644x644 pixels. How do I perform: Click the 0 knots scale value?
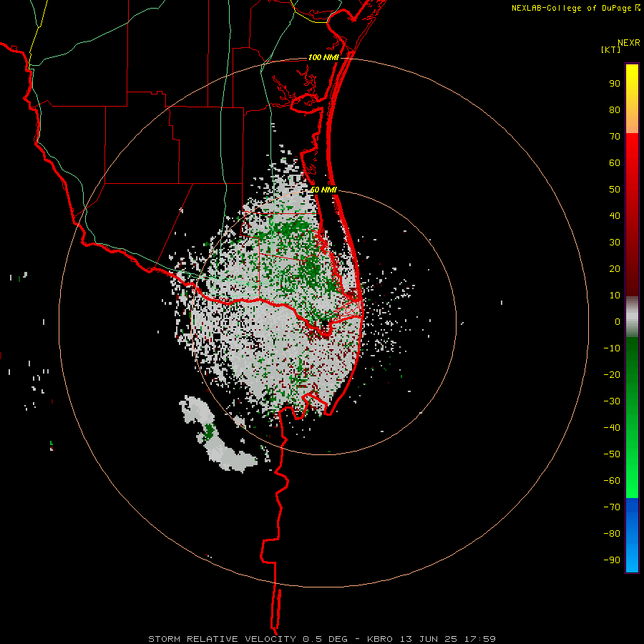[618, 322]
